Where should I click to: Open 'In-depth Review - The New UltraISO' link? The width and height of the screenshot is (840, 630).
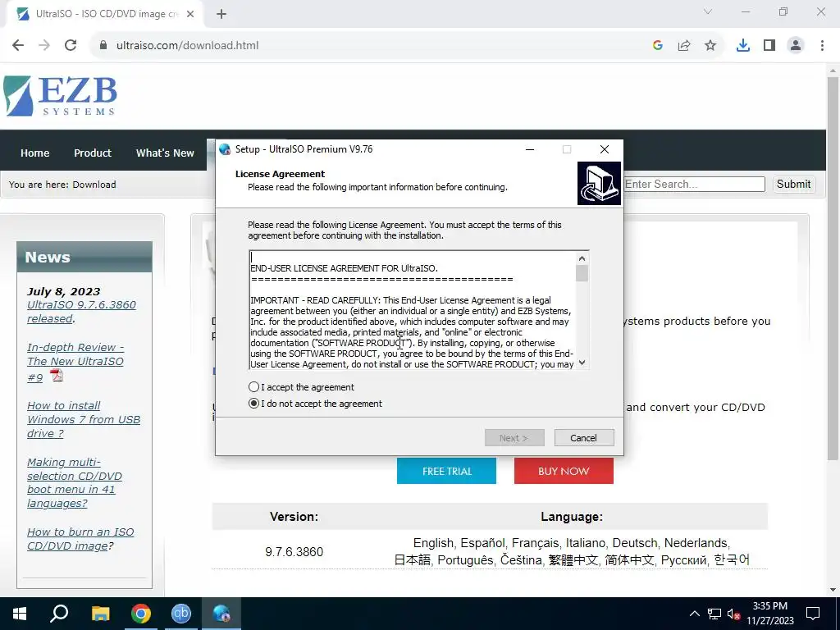[x=75, y=362]
